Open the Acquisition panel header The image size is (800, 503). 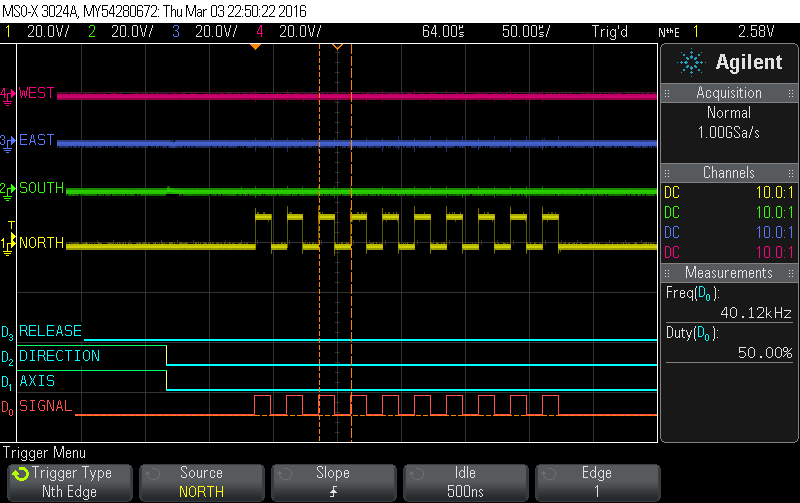(x=729, y=93)
